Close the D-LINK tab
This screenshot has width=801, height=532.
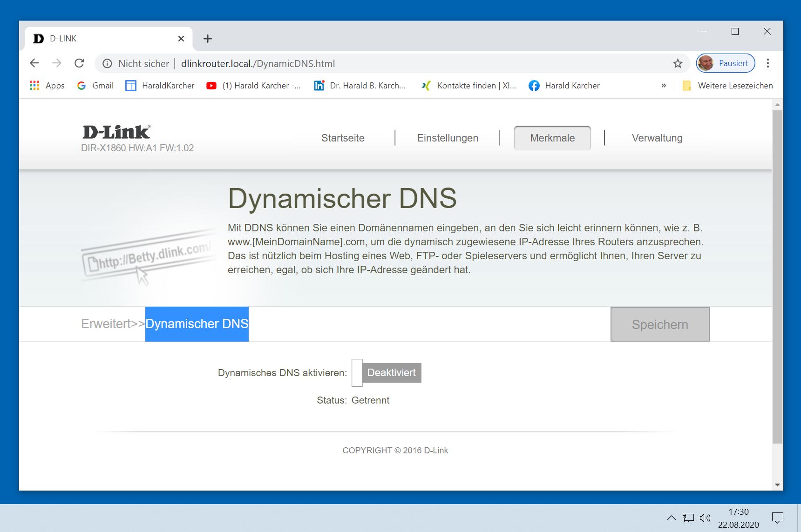[x=181, y=39]
